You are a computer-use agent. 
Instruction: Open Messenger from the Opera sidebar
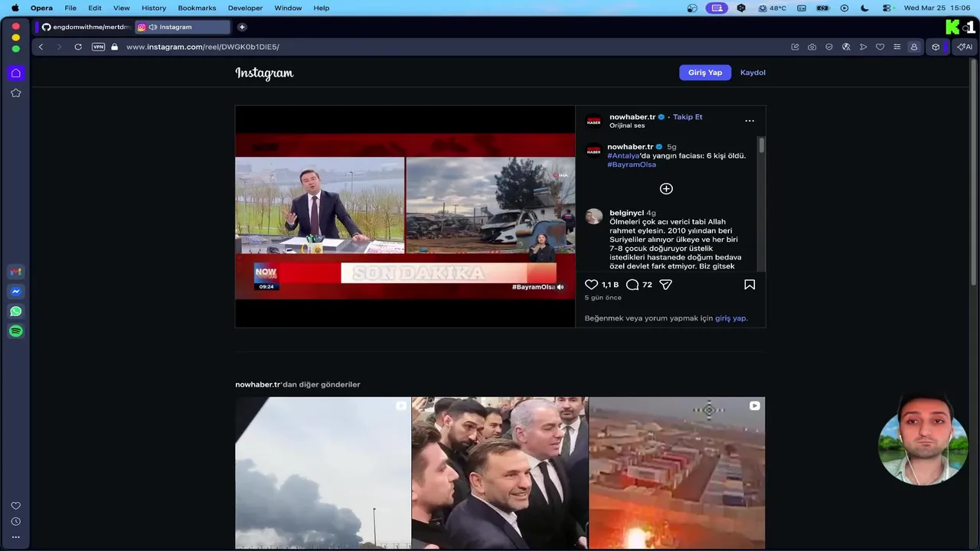point(15,292)
